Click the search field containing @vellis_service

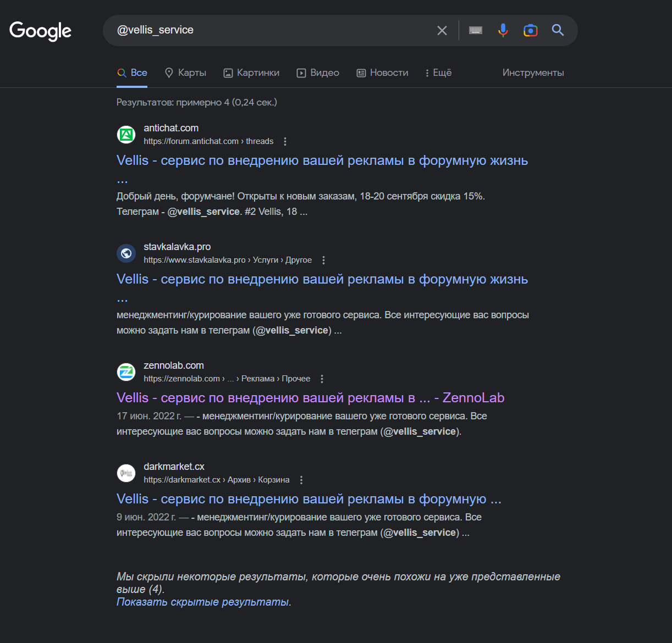[x=269, y=30]
